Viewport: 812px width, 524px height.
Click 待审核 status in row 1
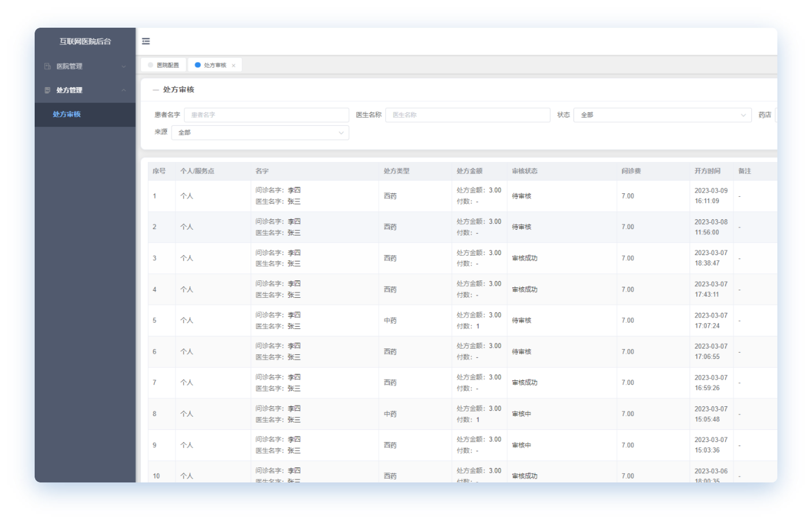522,196
